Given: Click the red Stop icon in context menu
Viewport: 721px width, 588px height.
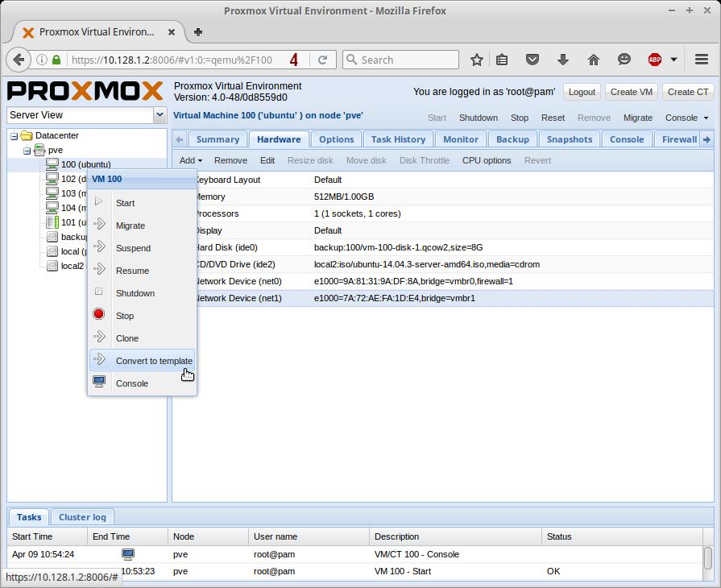Looking at the screenshot, I should pos(99,315).
